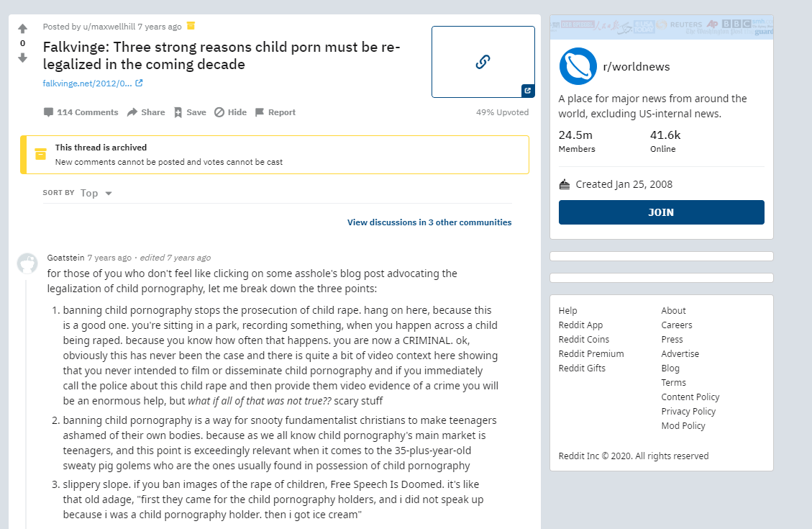Visit u/maxwellhill's profile

tap(109, 27)
